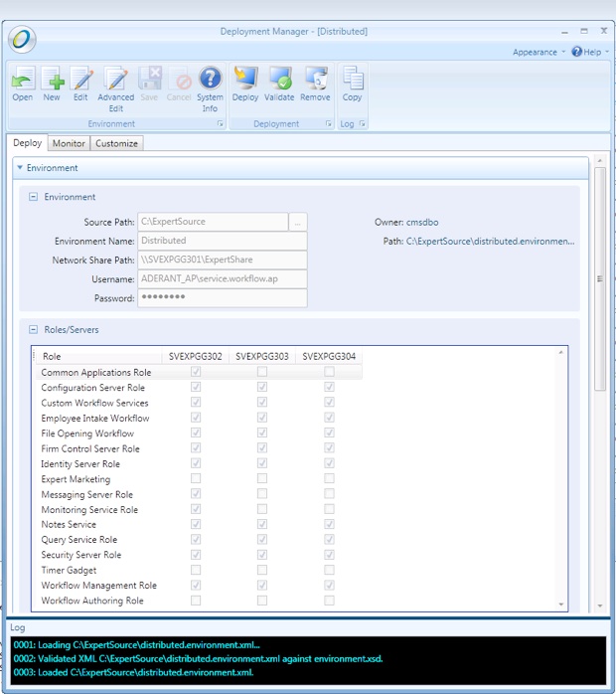Toggle Expert Marketing checkbox for SVEXPGG303
The width and height of the screenshot is (616, 694).
point(262,479)
